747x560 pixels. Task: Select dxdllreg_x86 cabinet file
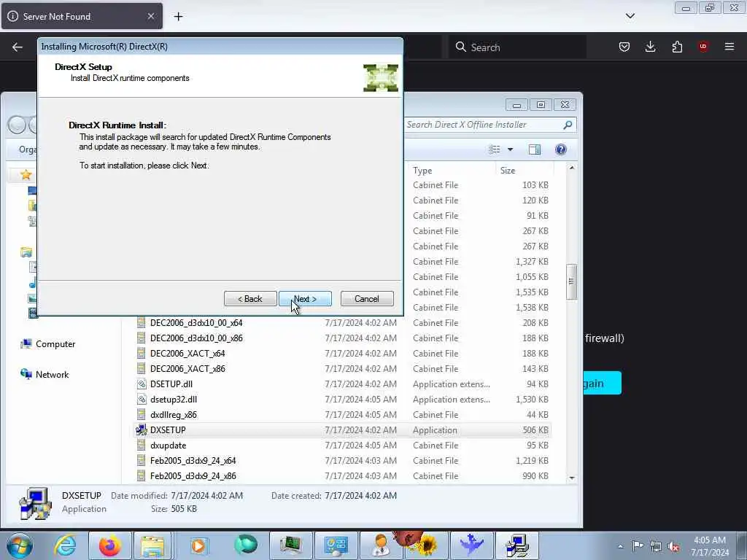[x=343, y=415]
